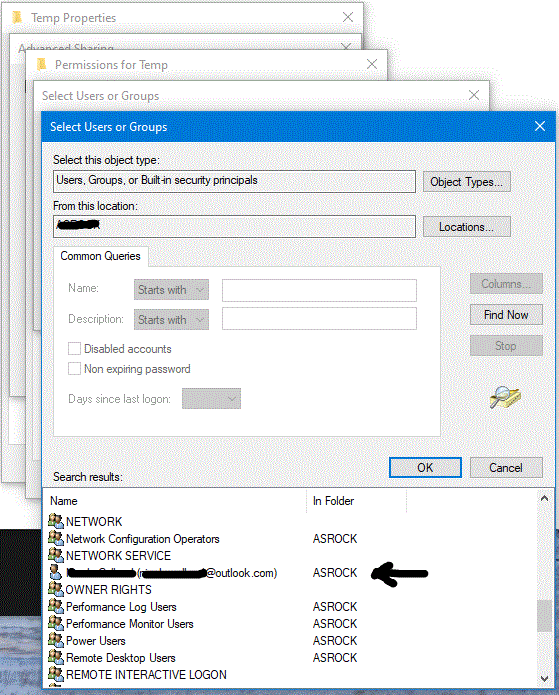The width and height of the screenshot is (559, 695).
Task: Click the object type text field
Action: pos(234,181)
